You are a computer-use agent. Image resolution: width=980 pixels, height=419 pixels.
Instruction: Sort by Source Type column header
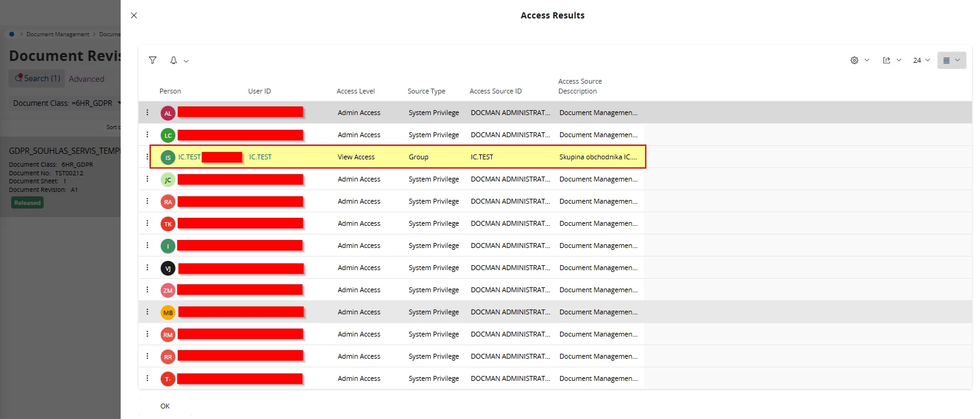click(x=426, y=91)
